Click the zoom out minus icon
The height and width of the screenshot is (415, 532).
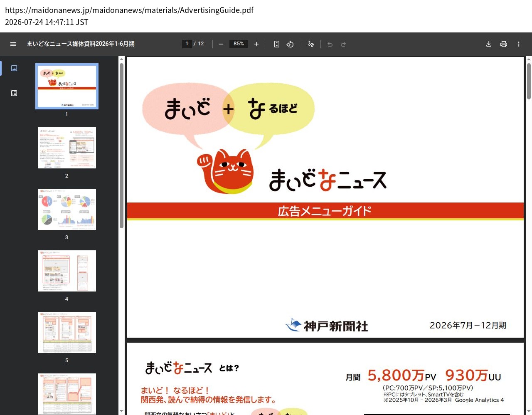221,44
